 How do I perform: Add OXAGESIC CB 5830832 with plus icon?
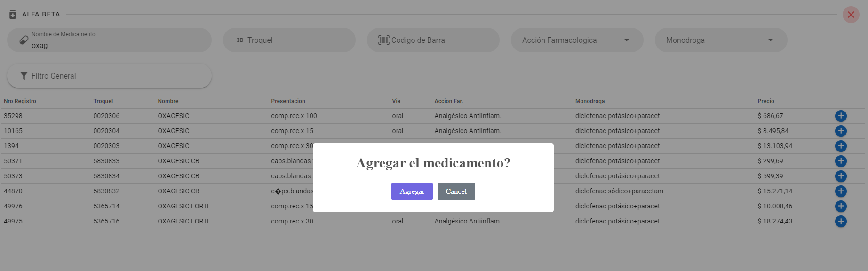tap(841, 191)
